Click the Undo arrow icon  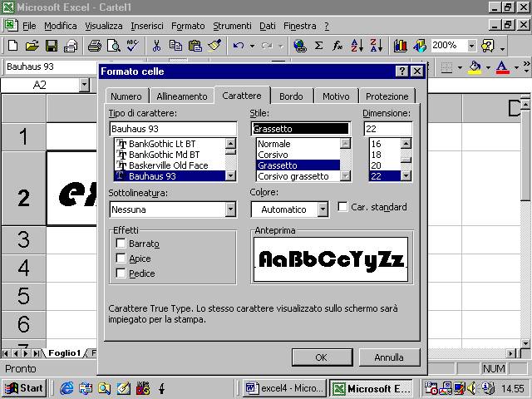coord(239,46)
